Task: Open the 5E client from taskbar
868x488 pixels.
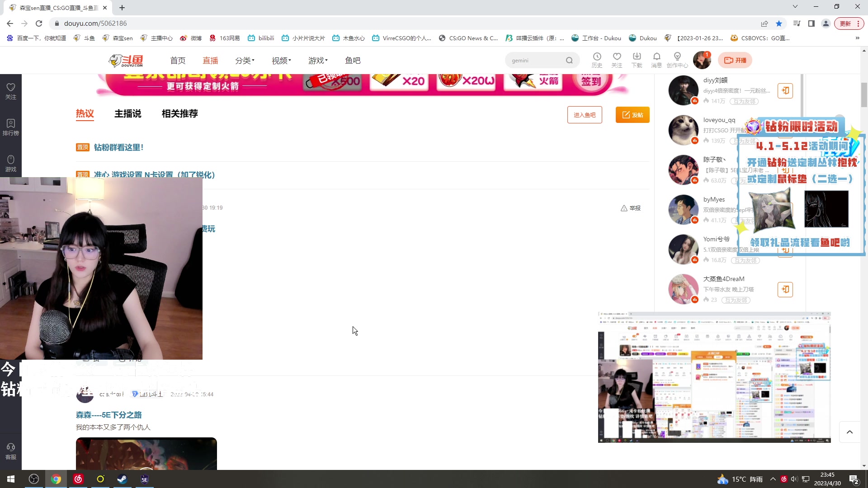Action: [145, 479]
